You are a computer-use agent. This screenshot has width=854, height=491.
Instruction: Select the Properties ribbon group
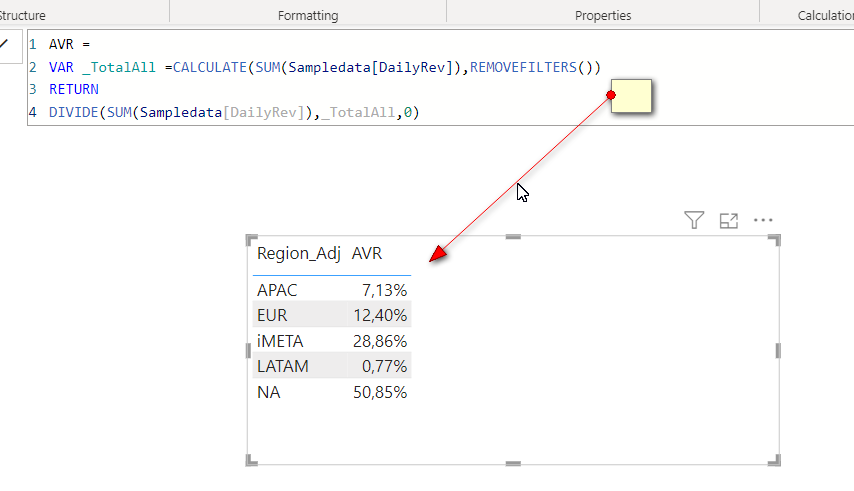pyautogui.click(x=603, y=15)
